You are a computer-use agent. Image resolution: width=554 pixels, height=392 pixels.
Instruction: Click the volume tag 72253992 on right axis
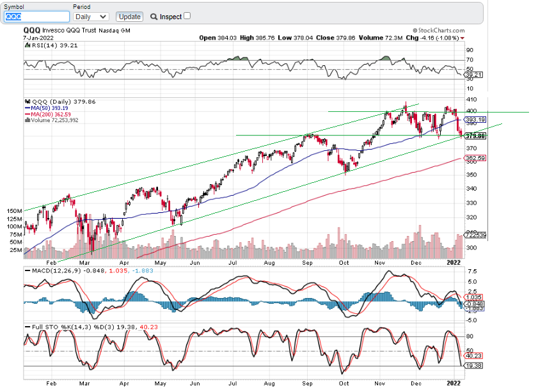point(476,235)
